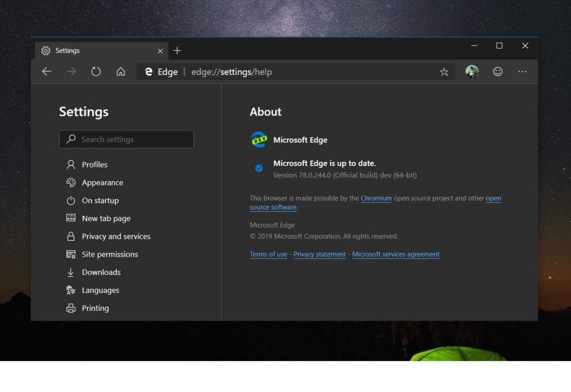Open New tab page settings
The height and width of the screenshot is (392, 571).
click(106, 218)
